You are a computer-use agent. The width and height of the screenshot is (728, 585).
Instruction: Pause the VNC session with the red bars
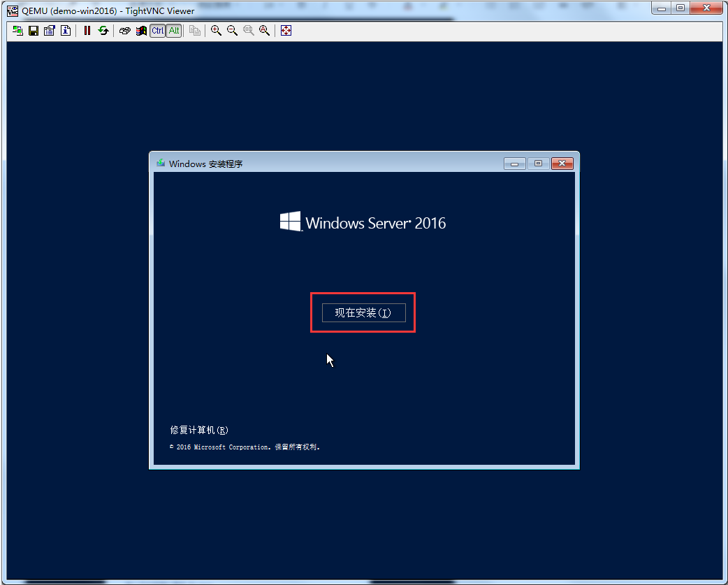click(x=87, y=31)
